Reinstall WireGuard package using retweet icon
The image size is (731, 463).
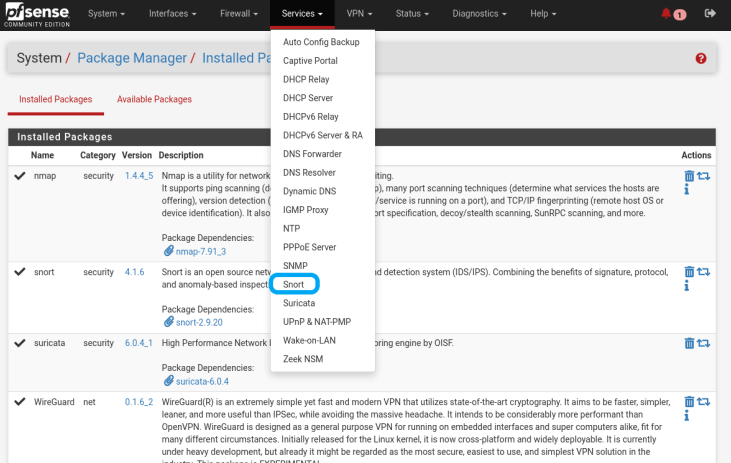pyautogui.click(x=703, y=401)
